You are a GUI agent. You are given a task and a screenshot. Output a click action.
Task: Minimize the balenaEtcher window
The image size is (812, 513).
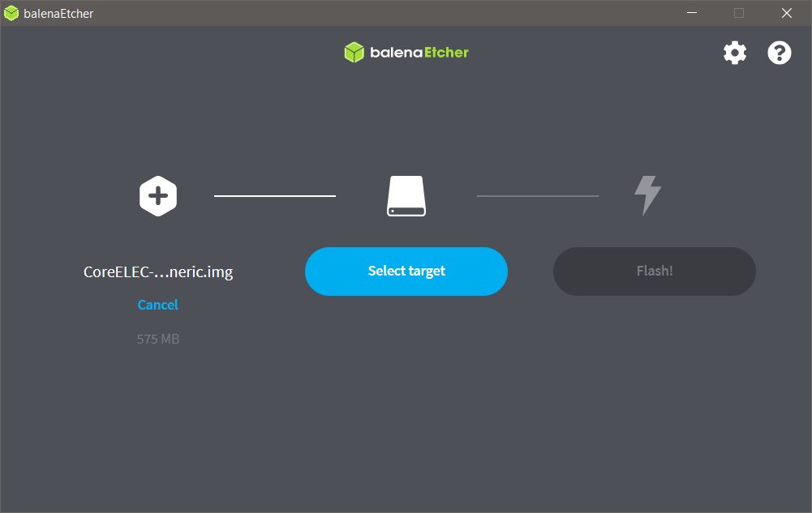coord(692,13)
